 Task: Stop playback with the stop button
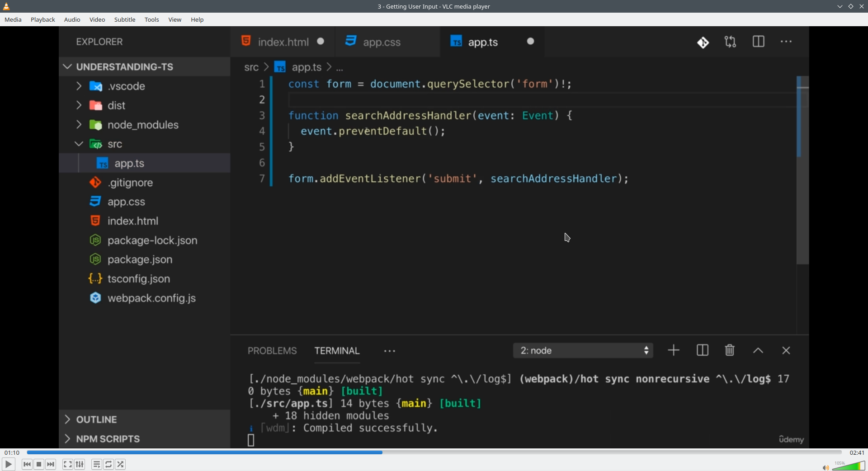coord(39,464)
